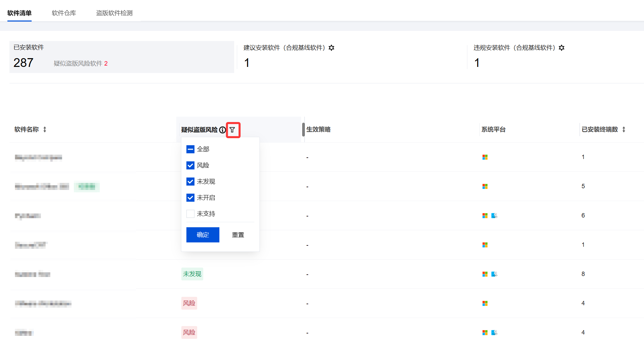The height and width of the screenshot is (355, 644).
Task: Click the 疑似盗版风险软件 2 link
Action: coord(81,64)
